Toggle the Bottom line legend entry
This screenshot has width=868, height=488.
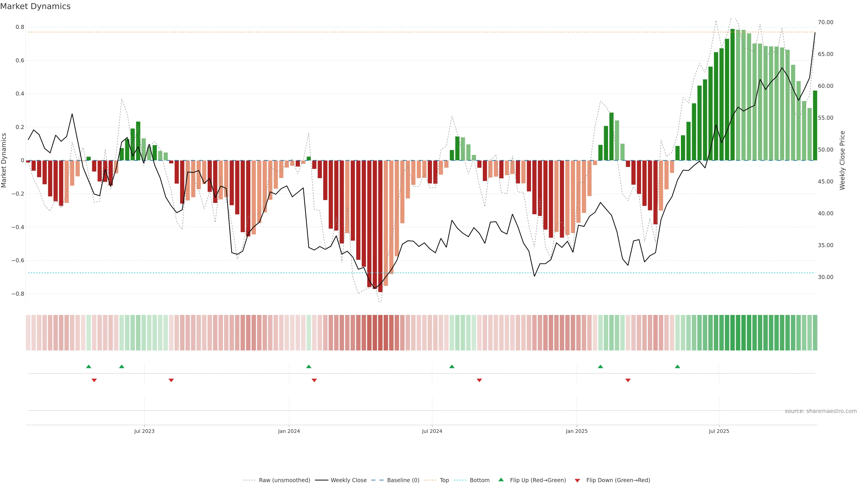coord(479,480)
